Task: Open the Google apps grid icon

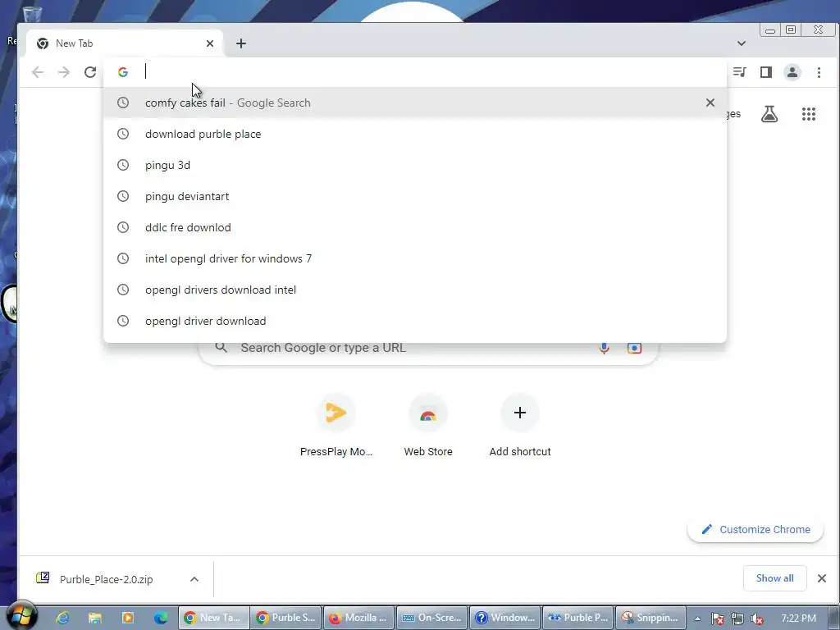Action: (808, 113)
